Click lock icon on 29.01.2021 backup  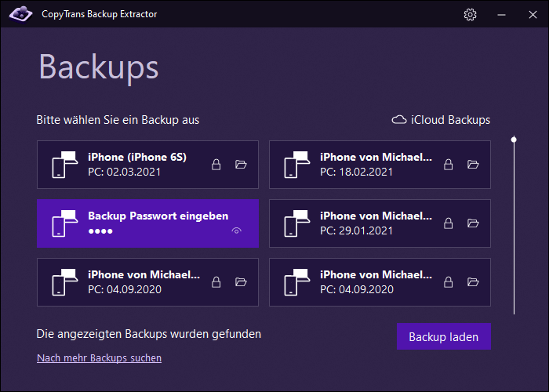pos(448,223)
